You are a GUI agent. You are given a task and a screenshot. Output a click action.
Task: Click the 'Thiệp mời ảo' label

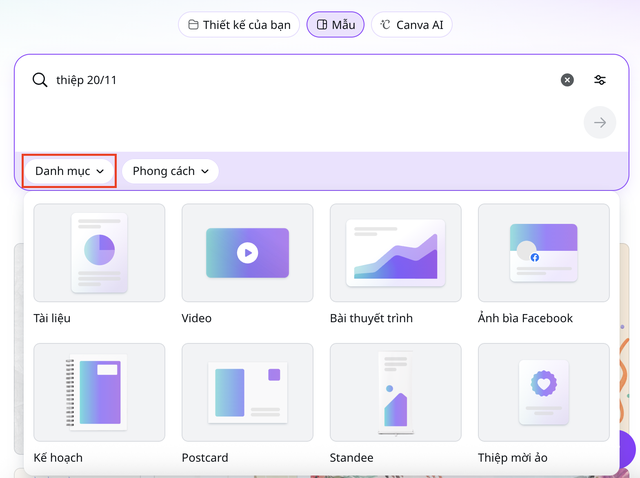point(513,458)
